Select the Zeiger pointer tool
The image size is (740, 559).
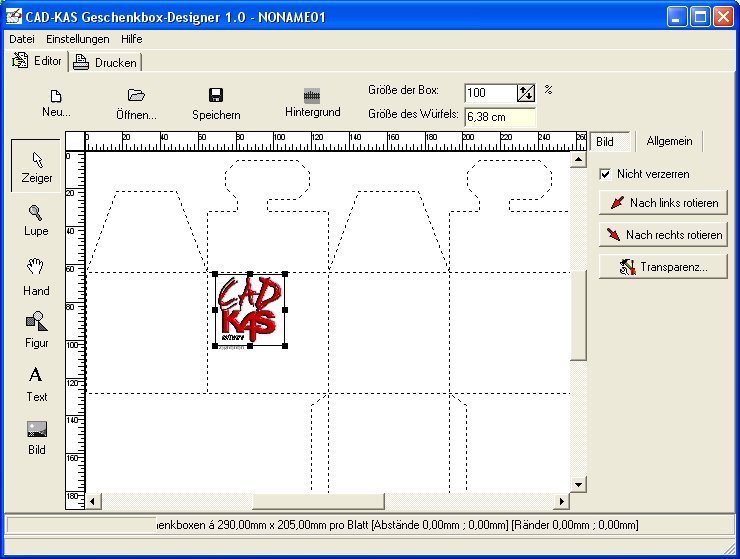[37, 166]
